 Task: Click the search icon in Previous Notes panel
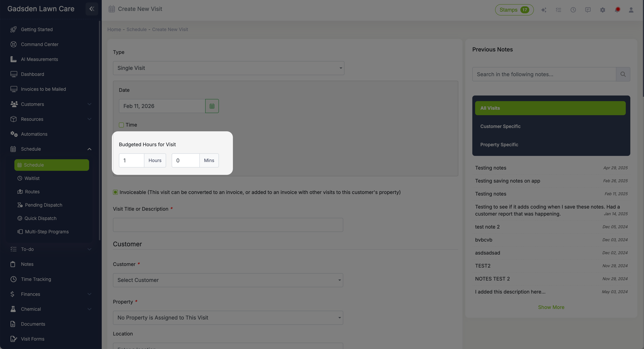(x=623, y=74)
